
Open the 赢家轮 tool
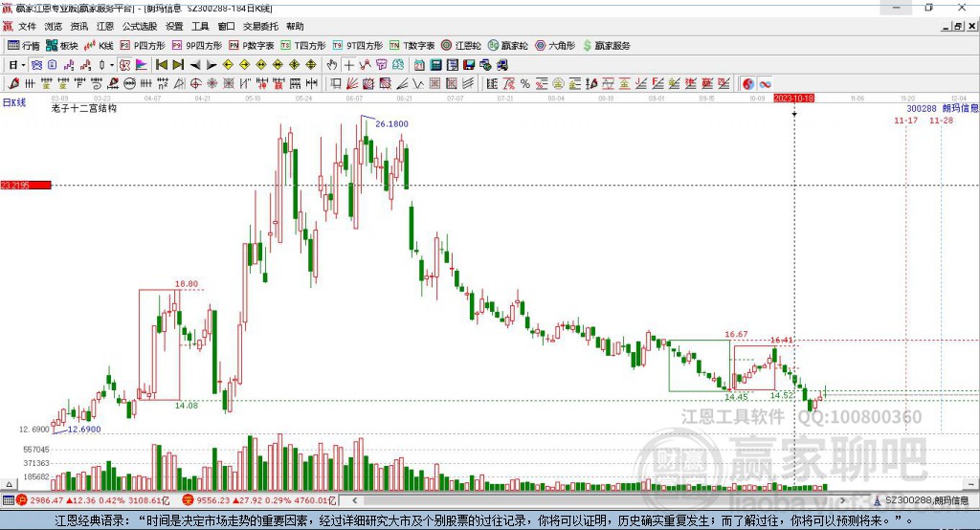(508, 46)
